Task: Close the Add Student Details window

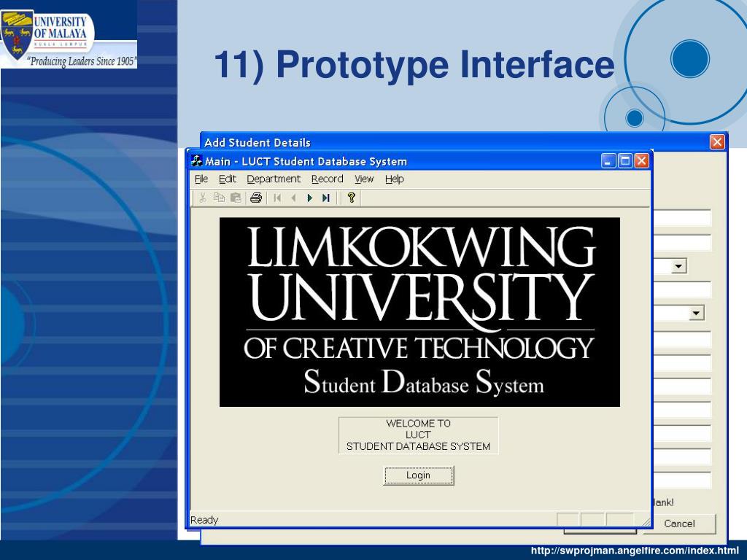Action: point(717,142)
